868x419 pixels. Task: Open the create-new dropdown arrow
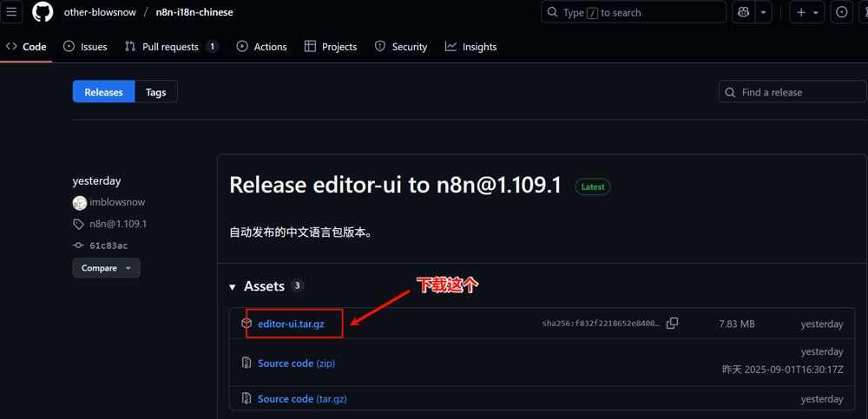coord(817,12)
